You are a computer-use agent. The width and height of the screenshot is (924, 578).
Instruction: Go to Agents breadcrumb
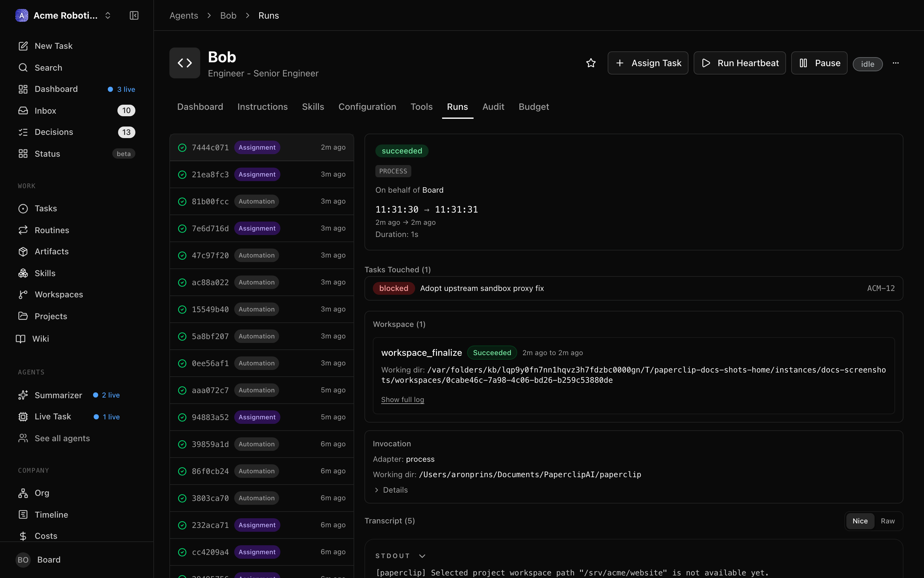184,16
